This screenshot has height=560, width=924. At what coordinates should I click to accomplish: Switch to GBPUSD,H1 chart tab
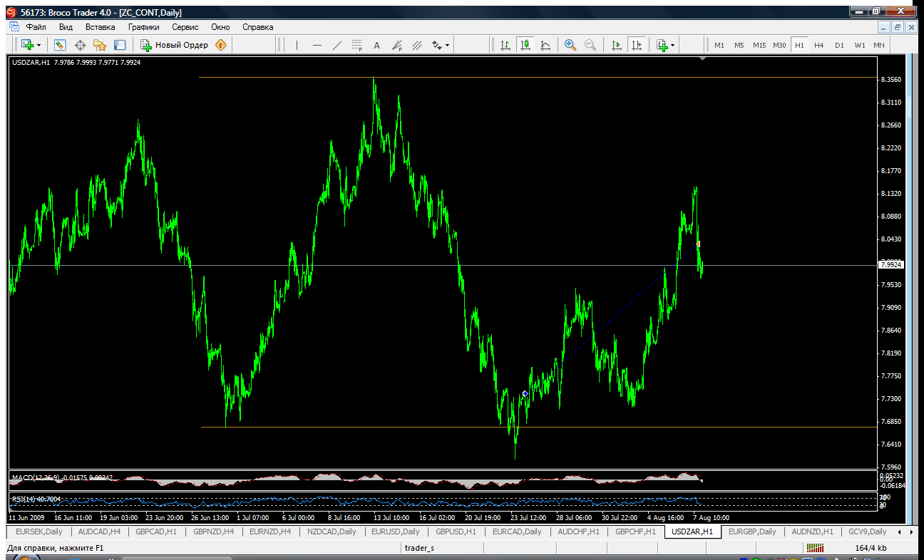click(x=456, y=532)
